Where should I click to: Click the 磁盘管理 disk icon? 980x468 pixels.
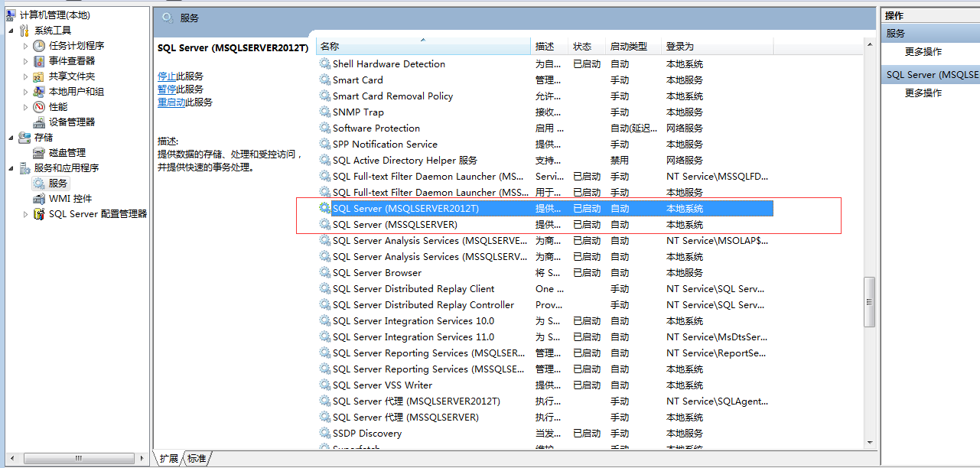click(39, 153)
